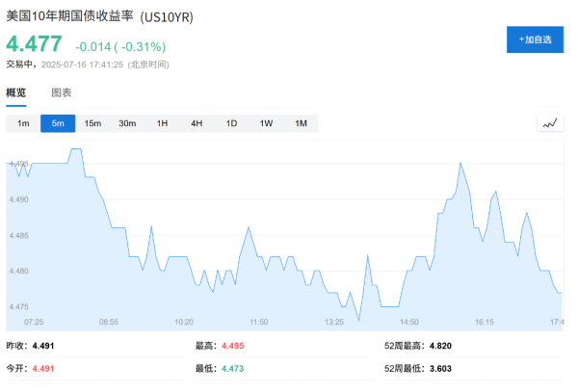Click the 52周最低 value 3.603

[x=440, y=369]
